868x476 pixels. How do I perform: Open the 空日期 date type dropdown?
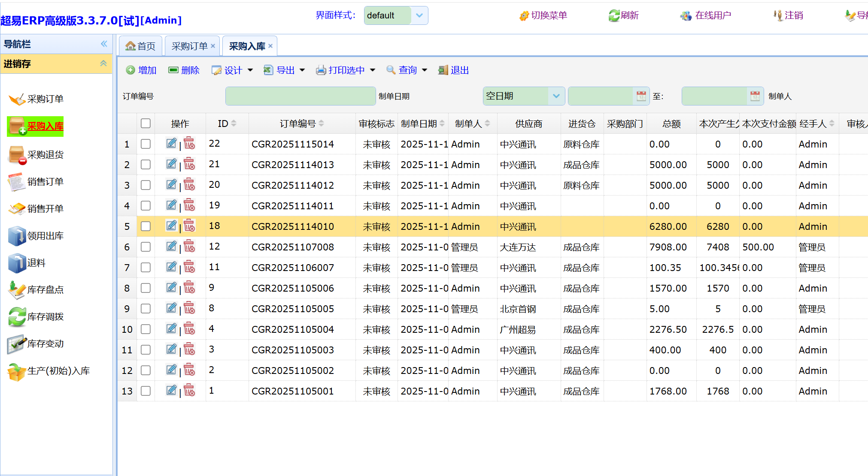pyautogui.click(x=556, y=96)
